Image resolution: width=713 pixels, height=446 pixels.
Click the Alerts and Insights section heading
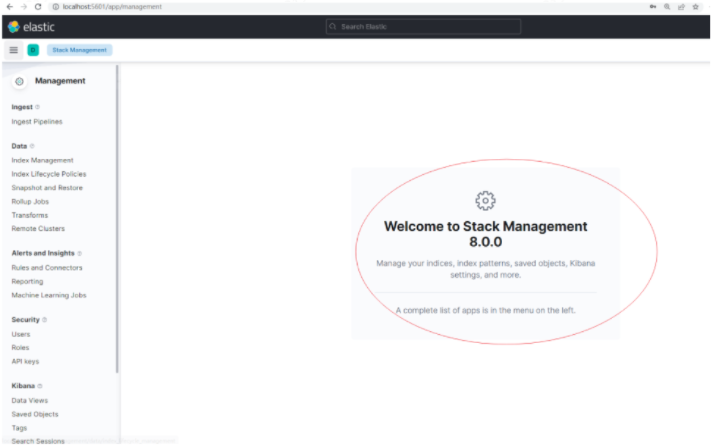click(x=43, y=253)
